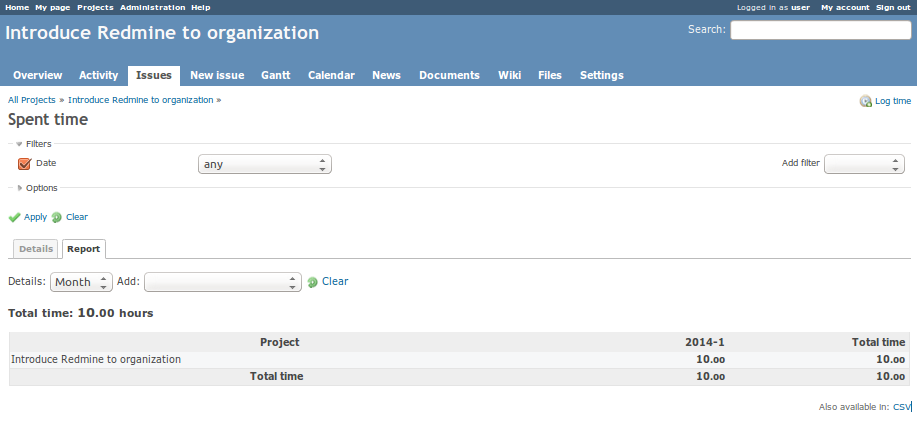Open the Add criteria dropdown in report
The image size is (921, 421).
point(222,283)
